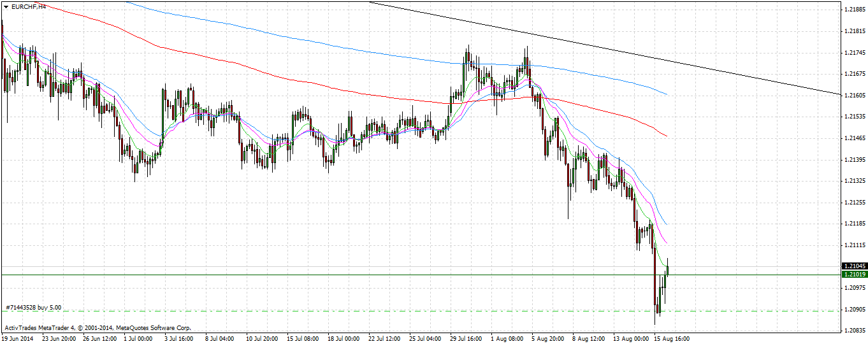This screenshot has height=344, width=868.
Task: Click the 1.21255 price scale label
Action: pyautogui.click(x=854, y=203)
